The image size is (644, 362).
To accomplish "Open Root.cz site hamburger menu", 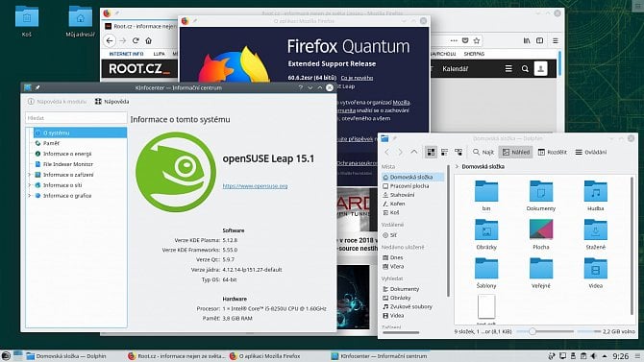I will coord(508,69).
